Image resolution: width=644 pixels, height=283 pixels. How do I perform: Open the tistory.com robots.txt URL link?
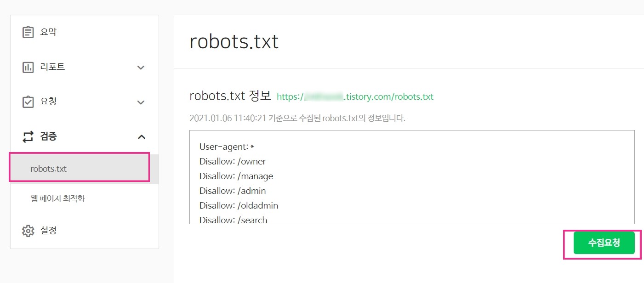pos(355,97)
